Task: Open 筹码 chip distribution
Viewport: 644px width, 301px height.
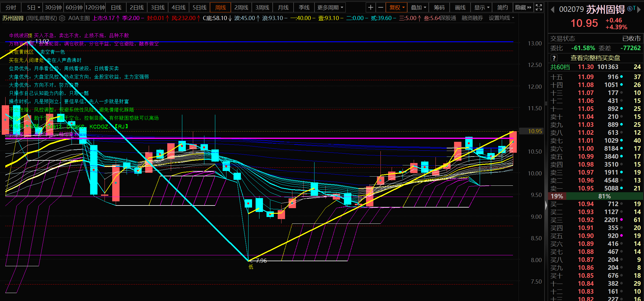Action: pos(439,7)
